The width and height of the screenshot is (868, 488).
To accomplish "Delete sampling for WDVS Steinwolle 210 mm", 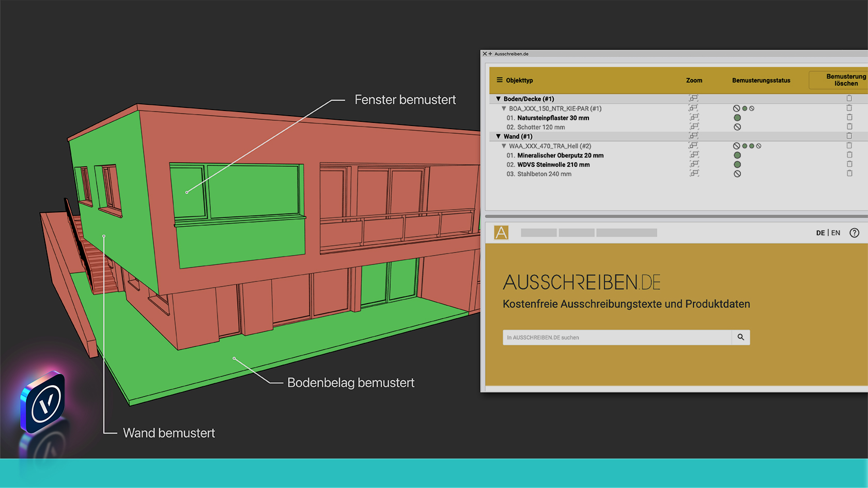I will click(849, 164).
